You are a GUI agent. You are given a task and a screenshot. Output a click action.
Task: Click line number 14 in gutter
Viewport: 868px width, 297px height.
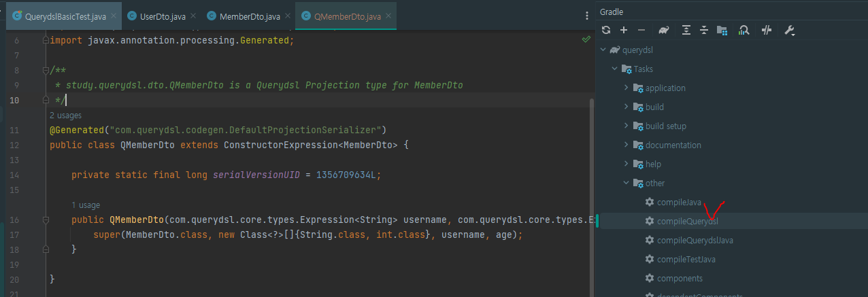(15, 175)
